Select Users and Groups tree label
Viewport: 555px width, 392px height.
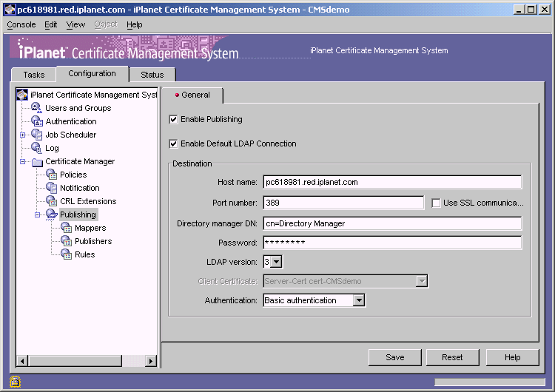click(78, 108)
